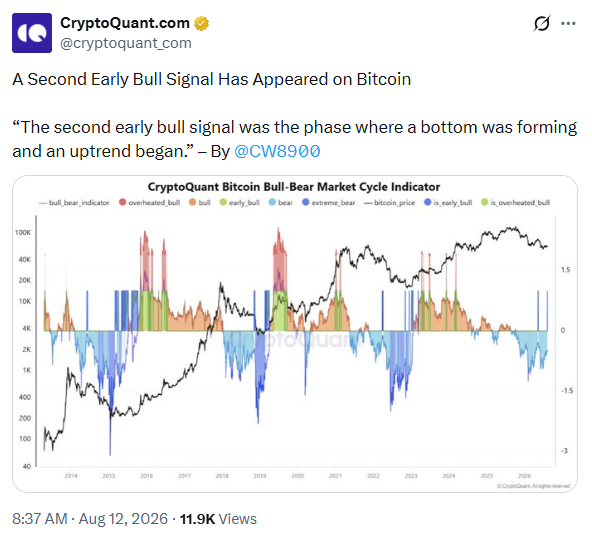The image size is (592, 534).
Task: Open the Grok slash-circle icon
Action: [x=542, y=23]
